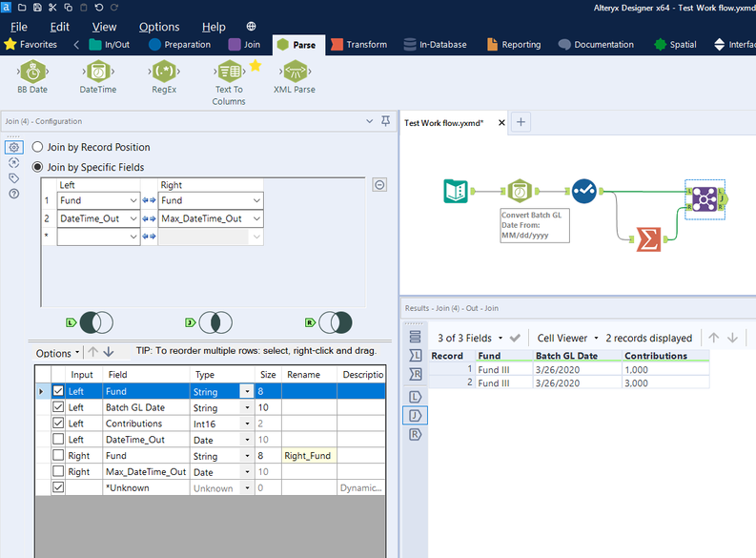Viewport: 756px width, 558px height.
Task: Open the help question mark icon
Action: [14, 194]
